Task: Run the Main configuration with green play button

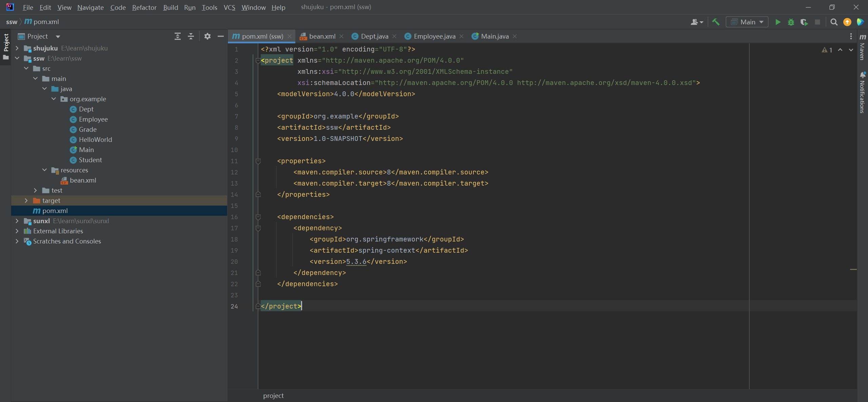Action: [x=778, y=22]
